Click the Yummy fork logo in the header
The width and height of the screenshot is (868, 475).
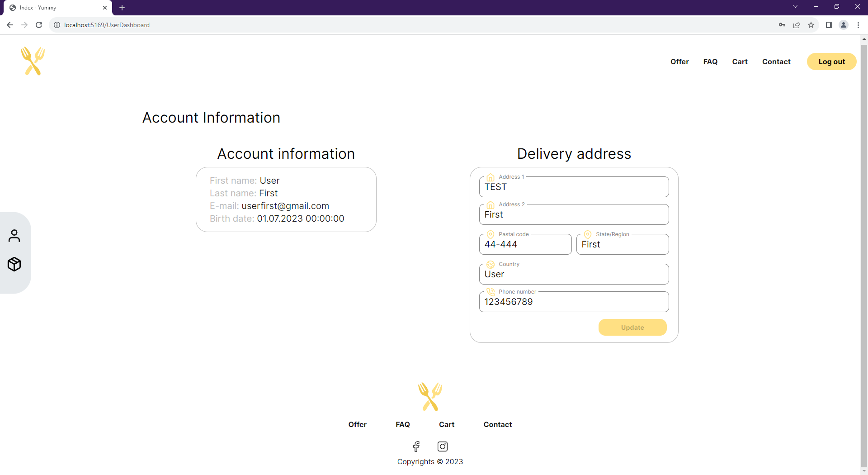click(33, 61)
